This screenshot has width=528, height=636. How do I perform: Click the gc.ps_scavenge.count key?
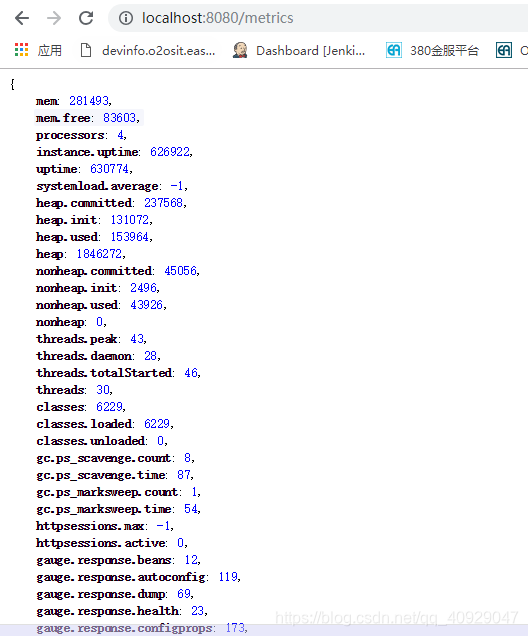coord(104,458)
